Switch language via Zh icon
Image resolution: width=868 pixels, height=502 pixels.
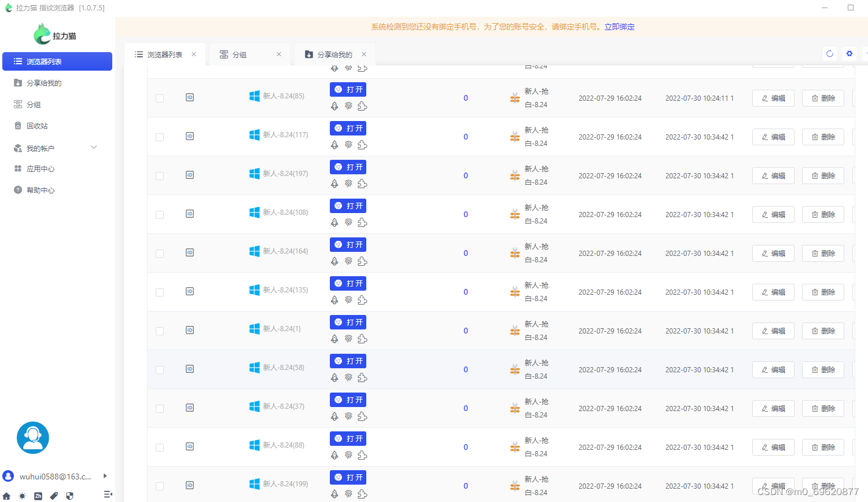(x=38, y=496)
